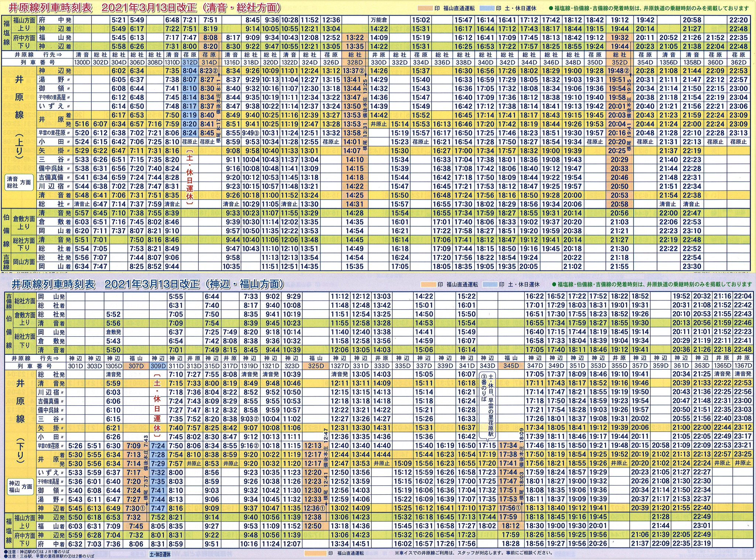The height and width of the screenshot is (560, 756).
Task: Click the 12:36① 神辺 arrival of train 325D
Action: click(314, 508)
